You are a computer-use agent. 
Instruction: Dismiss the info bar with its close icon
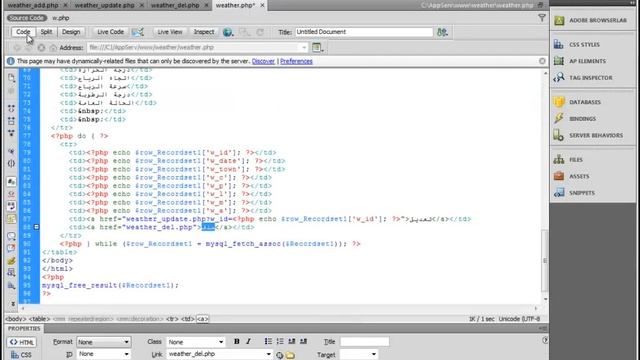click(542, 61)
